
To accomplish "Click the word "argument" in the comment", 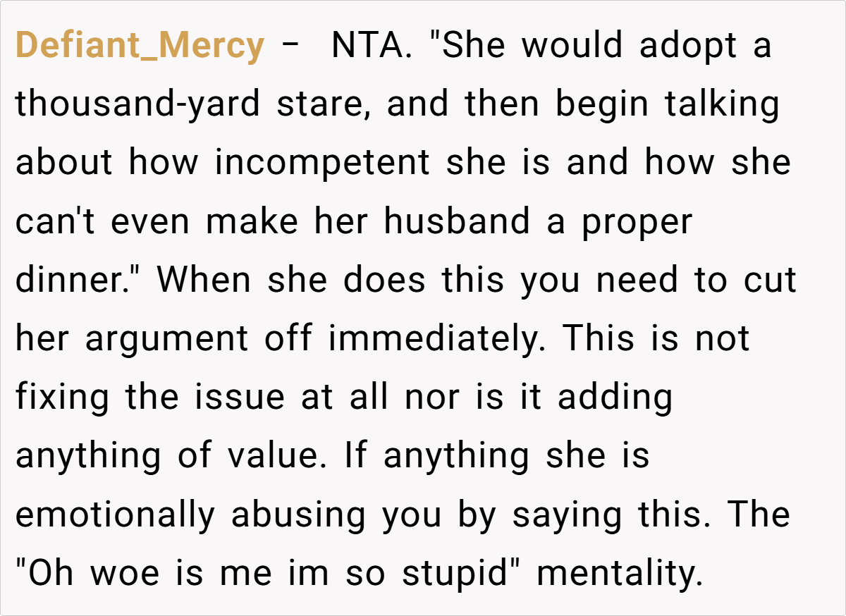I will [x=166, y=339].
